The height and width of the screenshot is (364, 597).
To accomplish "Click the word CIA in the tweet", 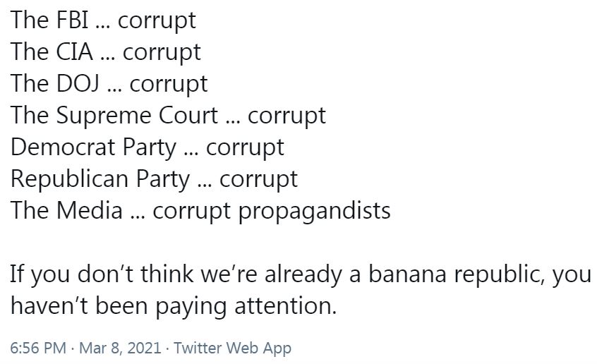I will click(75, 51).
